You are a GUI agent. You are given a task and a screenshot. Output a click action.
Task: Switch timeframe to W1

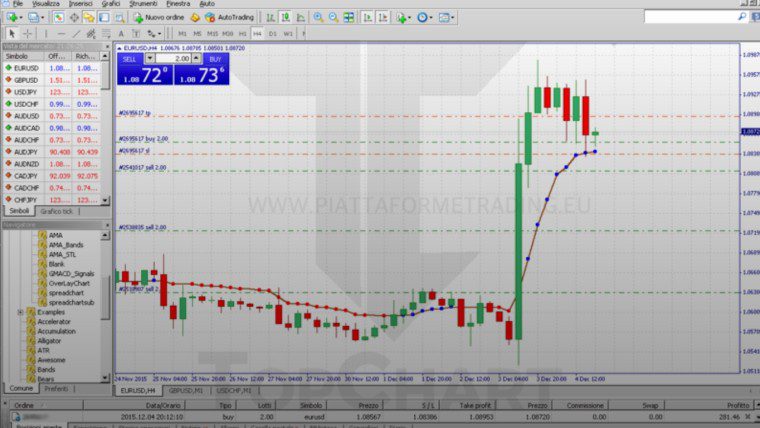click(x=288, y=33)
